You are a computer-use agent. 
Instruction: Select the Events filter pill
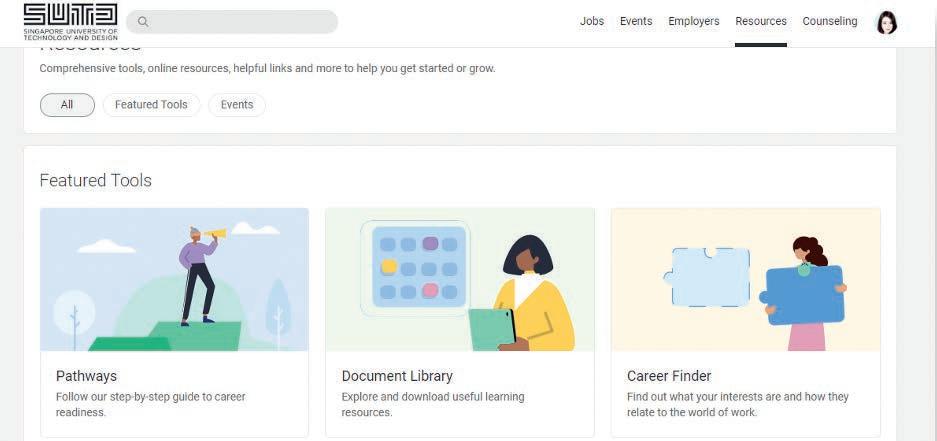(x=237, y=105)
